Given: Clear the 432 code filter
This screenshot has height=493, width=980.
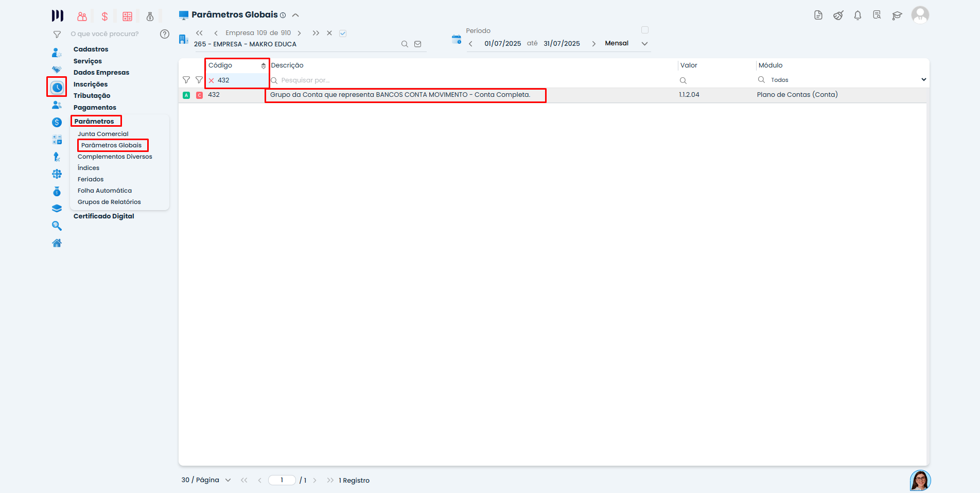Looking at the screenshot, I should click(x=211, y=80).
